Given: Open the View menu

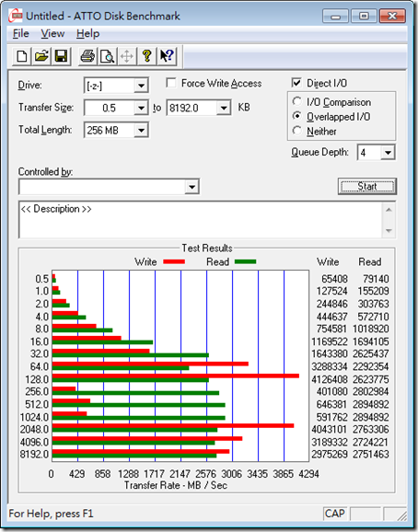Looking at the screenshot, I should click(52, 33).
